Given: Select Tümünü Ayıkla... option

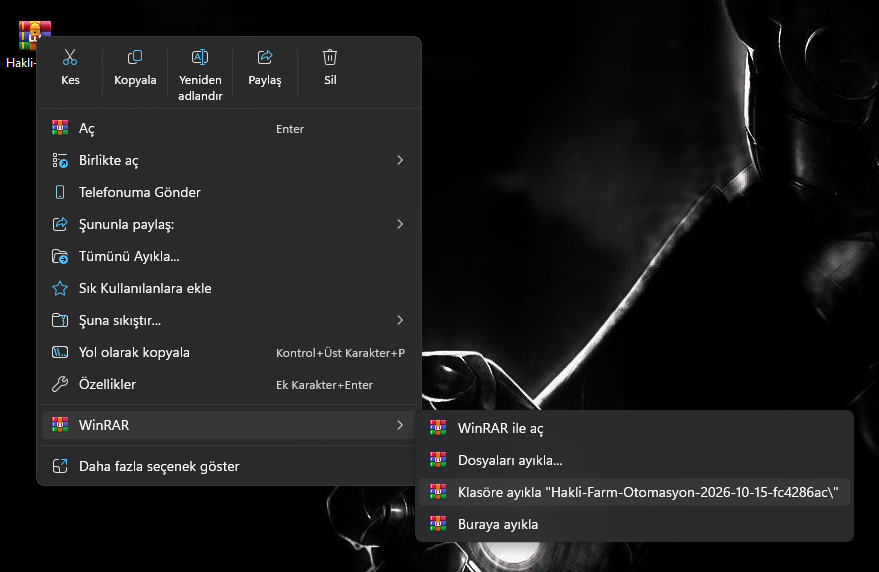Looking at the screenshot, I should [x=230, y=256].
